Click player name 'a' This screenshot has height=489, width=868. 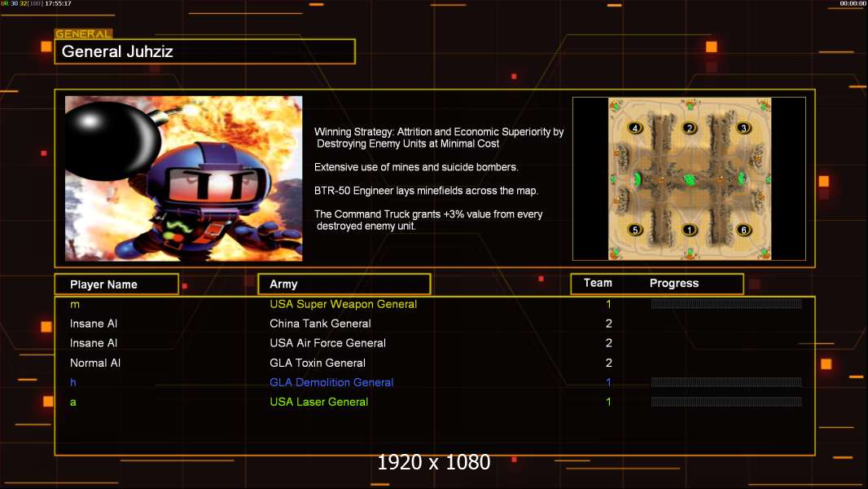73,402
